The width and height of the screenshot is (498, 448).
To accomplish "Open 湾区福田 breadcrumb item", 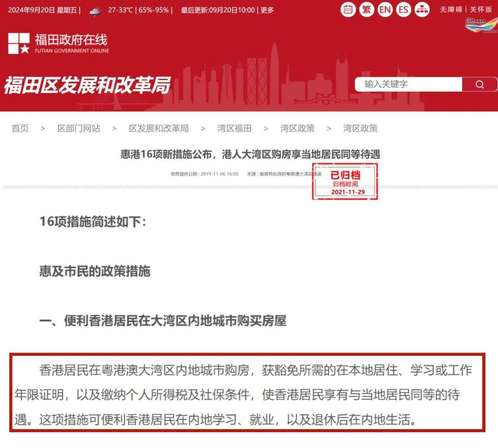I will coord(234,128).
